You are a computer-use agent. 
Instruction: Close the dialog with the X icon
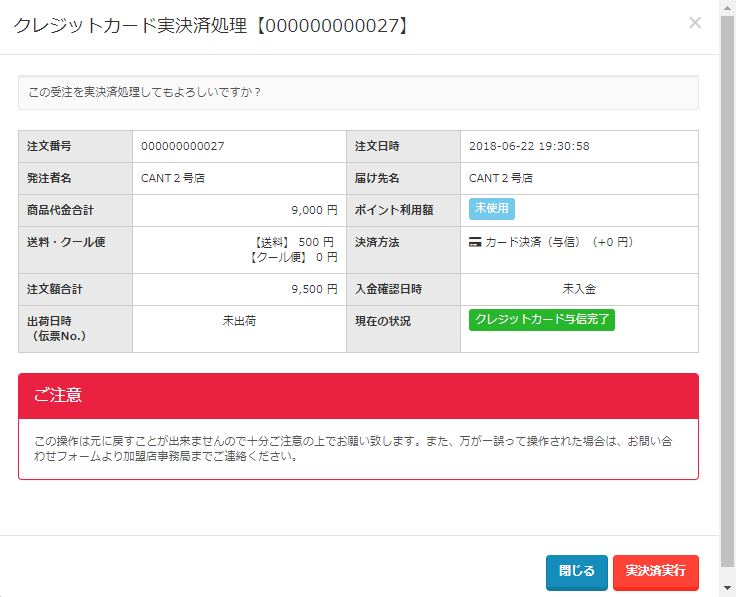[695, 23]
